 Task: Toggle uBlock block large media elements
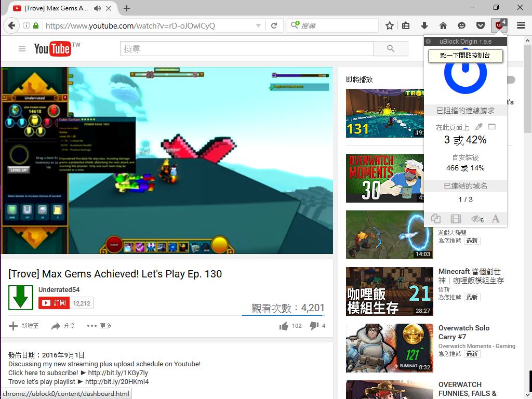tap(456, 219)
